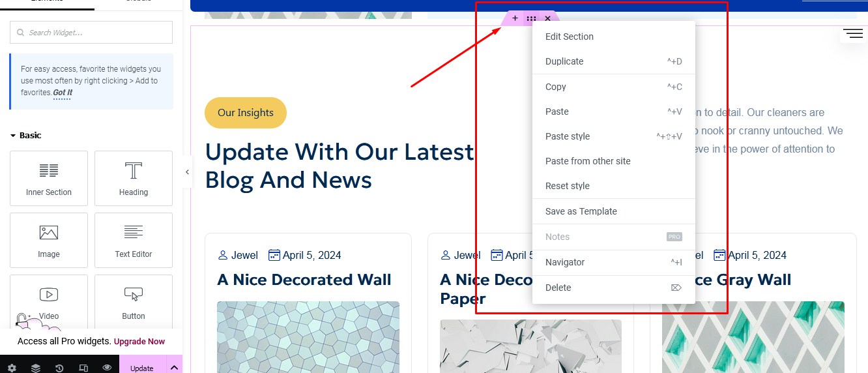Image resolution: width=868 pixels, height=373 pixels.
Task: Click the Delete option in the context menu
Action: coord(558,288)
